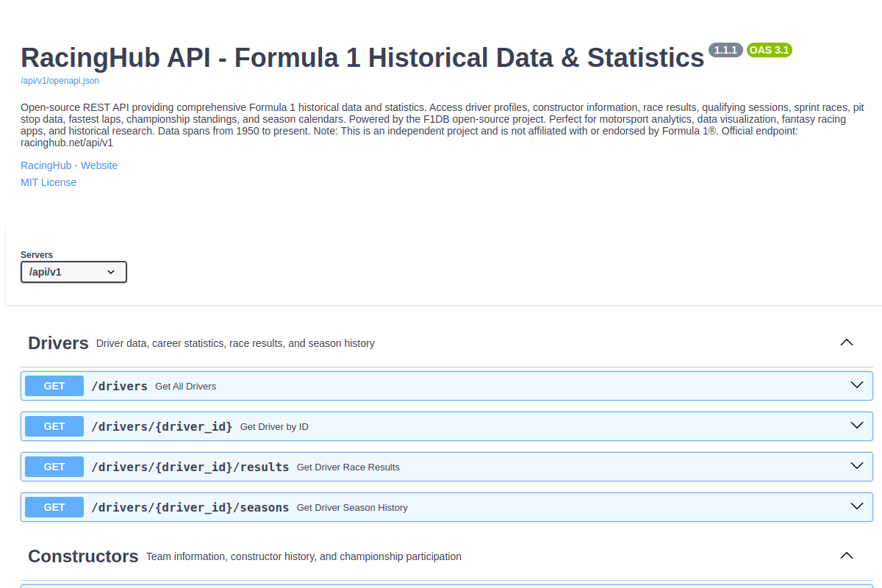Viewport: 882px width, 588px height.
Task: Open the MIT License link
Action: [x=49, y=182]
